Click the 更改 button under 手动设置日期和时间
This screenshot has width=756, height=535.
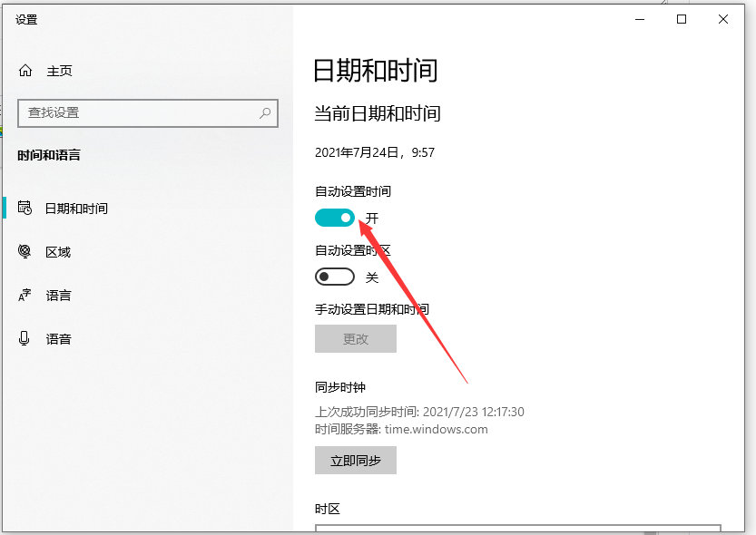pos(355,338)
